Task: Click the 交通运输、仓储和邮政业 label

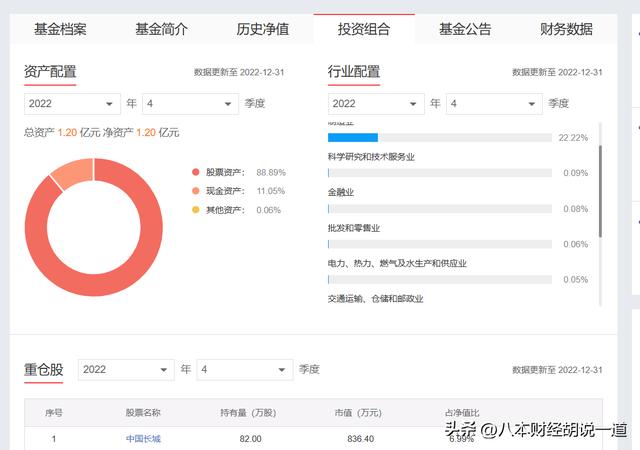Action: pyautogui.click(x=376, y=299)
